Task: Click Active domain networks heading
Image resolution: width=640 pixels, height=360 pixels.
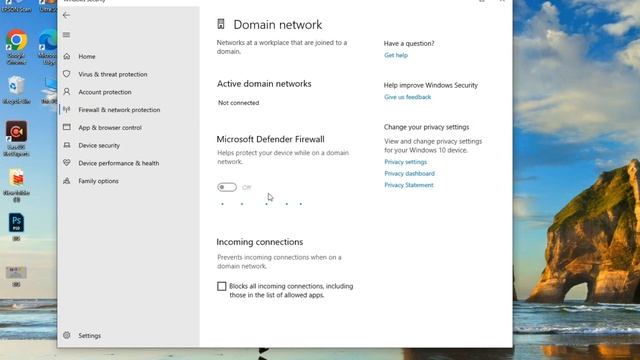Action: click(x=264, y=84)
